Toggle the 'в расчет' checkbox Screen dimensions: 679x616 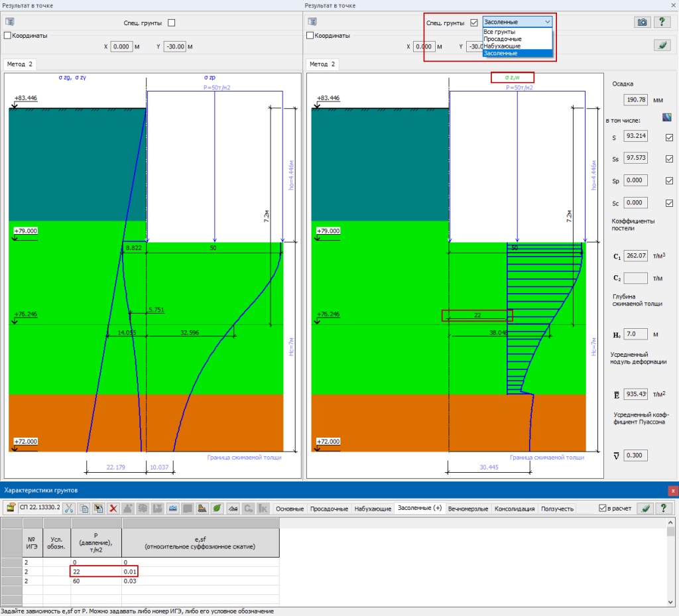(x=603, y=509)
